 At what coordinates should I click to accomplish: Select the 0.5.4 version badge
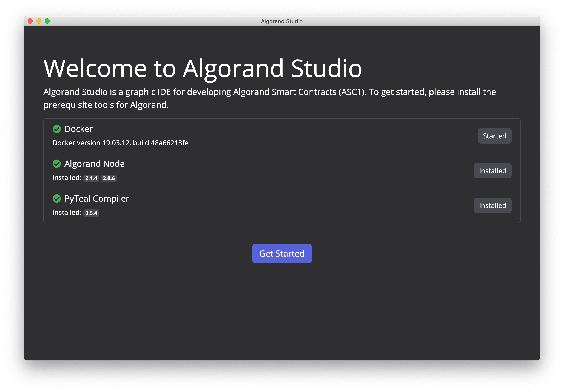point(91,213)
